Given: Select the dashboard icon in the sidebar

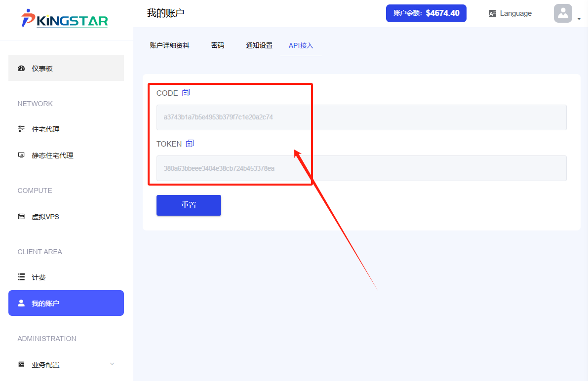Looking at the screenshot, I should [21, 68].
